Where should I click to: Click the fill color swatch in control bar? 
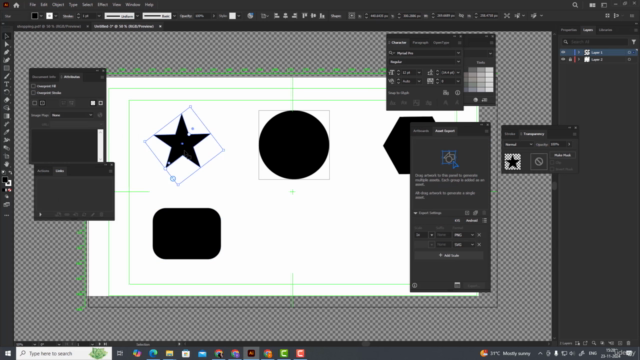pos(35,16)
